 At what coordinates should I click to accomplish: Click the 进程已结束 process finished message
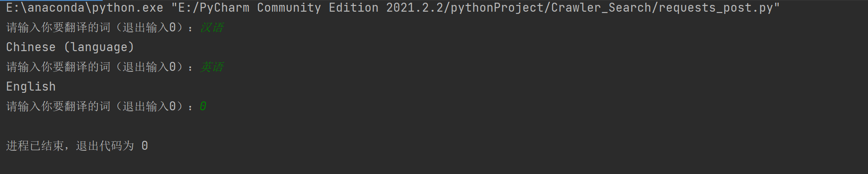(35, 146)
